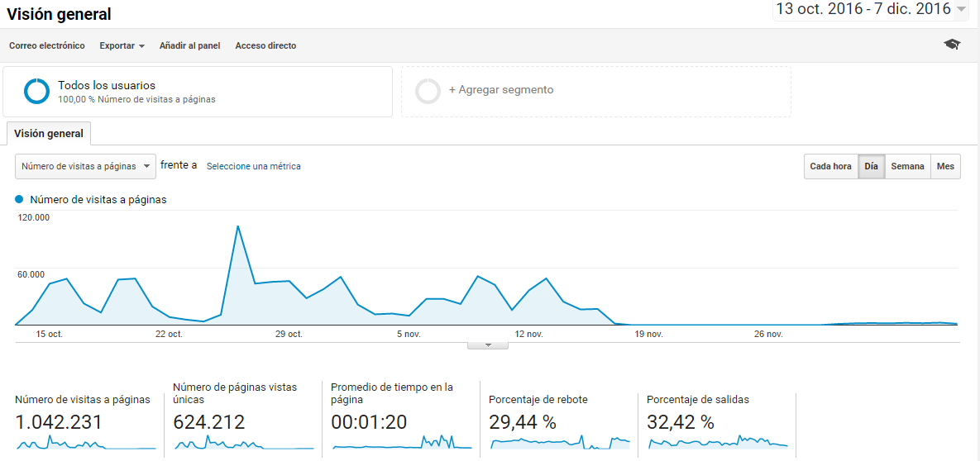This screenshot has width=980, height=461.
Task: Click the 13 oct. 2016 - 7 dic. 2016 date range
Action: click(863, 9)
